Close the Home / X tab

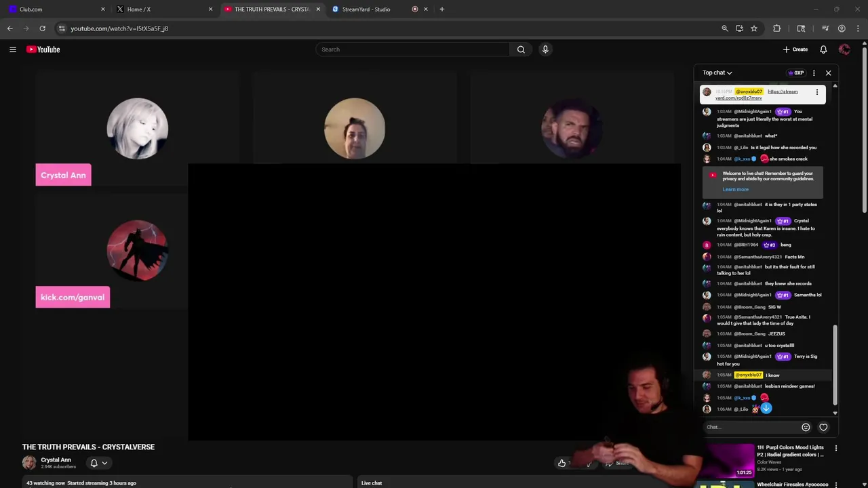pos(210,9)
